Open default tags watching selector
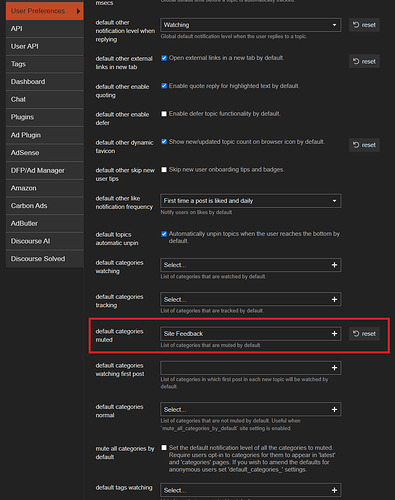 pyautogui.click(x=251, y=490)
